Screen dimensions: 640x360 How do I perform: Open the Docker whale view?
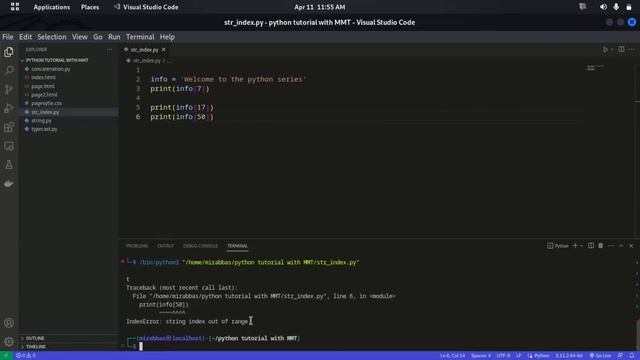[9, 183]
